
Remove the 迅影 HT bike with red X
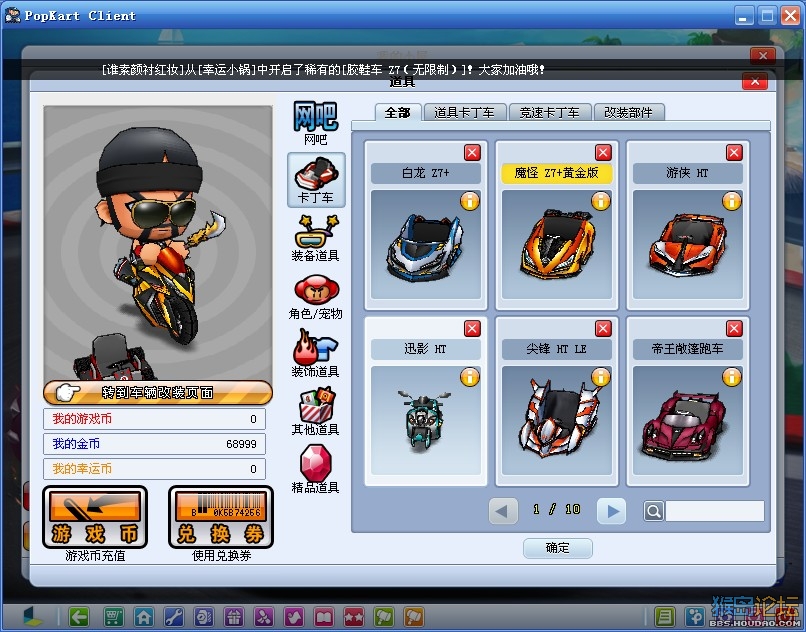tap(472, 328)
